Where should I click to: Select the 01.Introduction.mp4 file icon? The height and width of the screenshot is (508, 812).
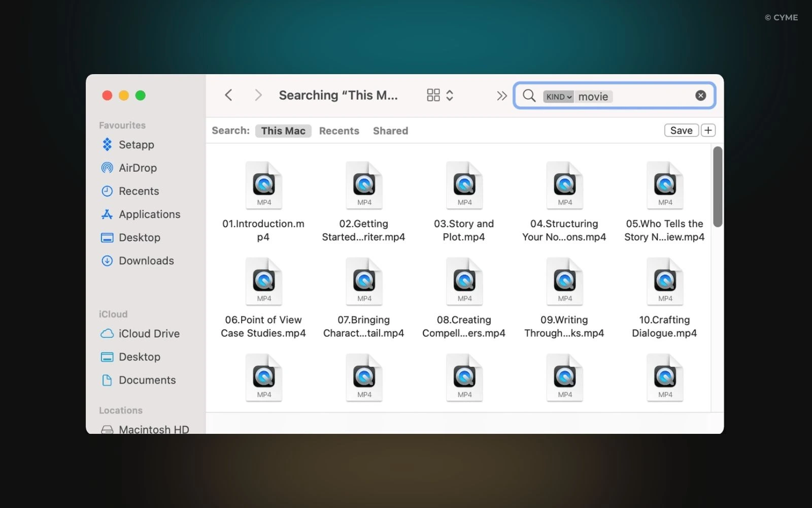coord(263,185)
